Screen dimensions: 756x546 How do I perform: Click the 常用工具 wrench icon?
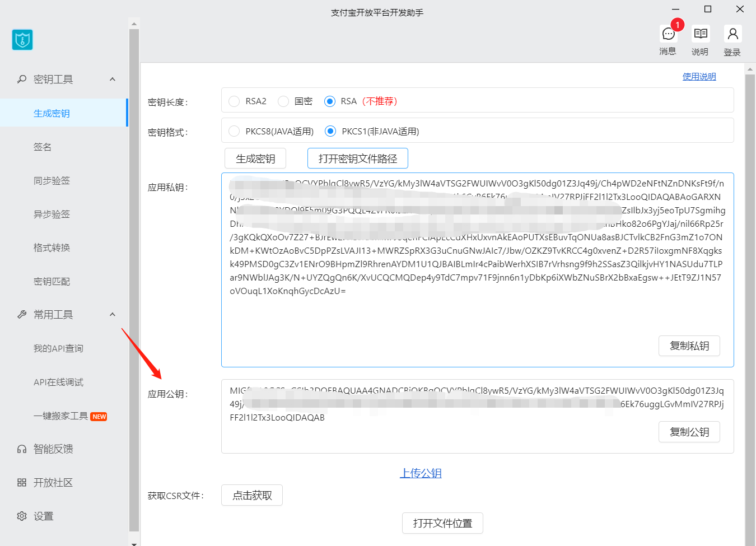click(x=22, y=314)
